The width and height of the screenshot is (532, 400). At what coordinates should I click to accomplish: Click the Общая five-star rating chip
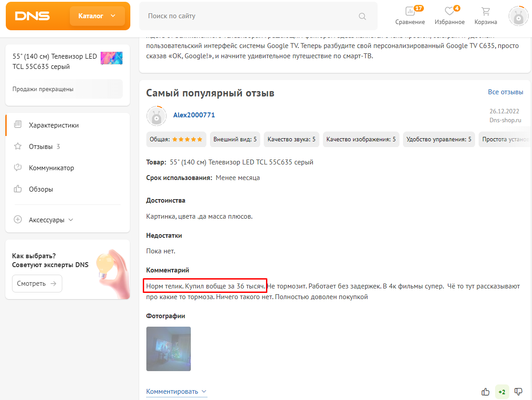176,139
